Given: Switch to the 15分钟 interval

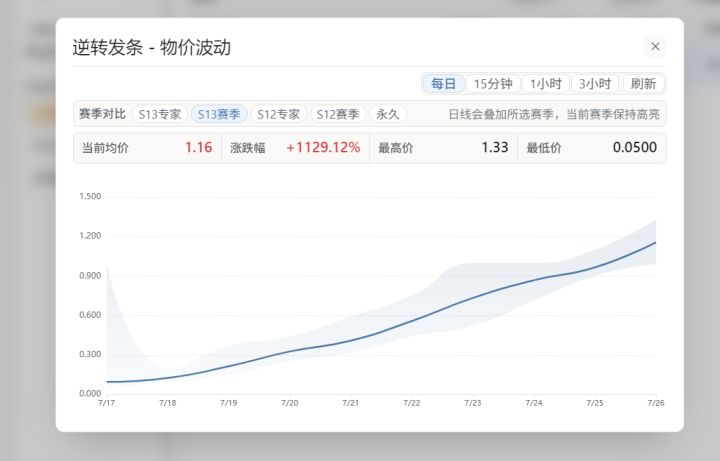Looking at the screenshot, I should (x=493, y=84).
